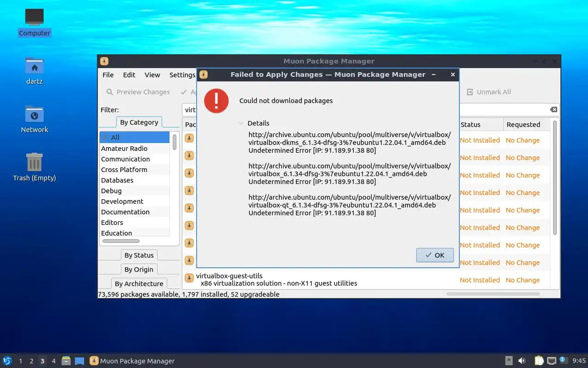Click Not Installed status for virtualbox-guest-utils
This screenshot has width=588, height=368.
[480, 280]
